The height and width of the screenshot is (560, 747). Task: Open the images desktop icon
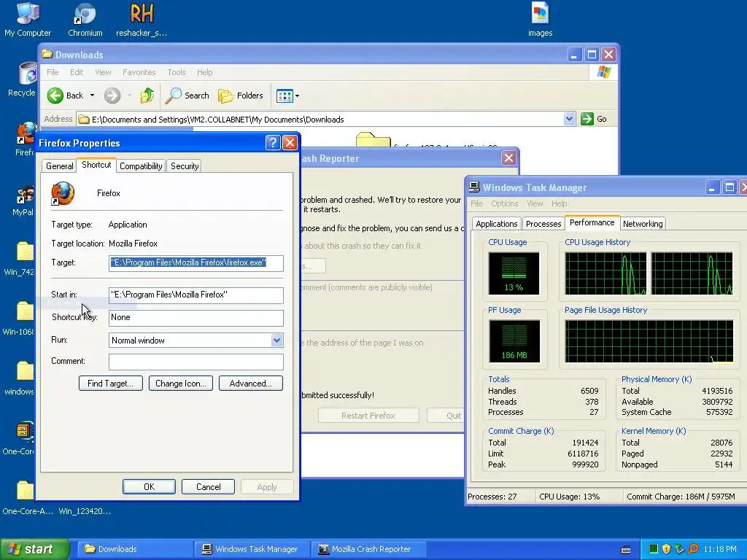[541, 20]
